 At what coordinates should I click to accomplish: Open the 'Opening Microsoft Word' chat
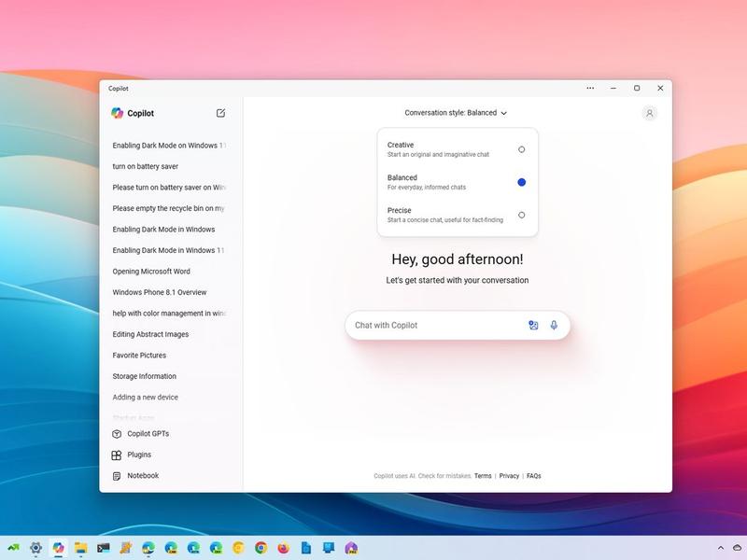click(x=151, y=271)
